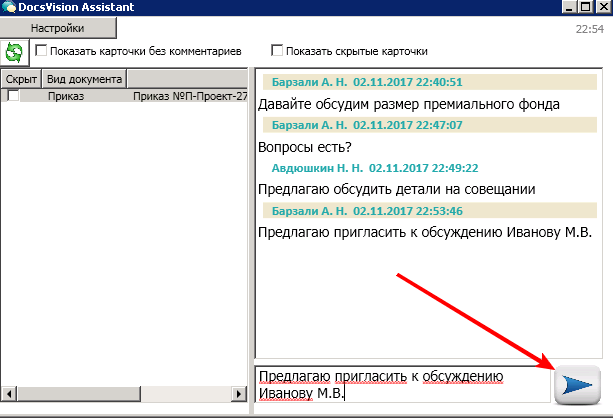Click the comment header Барзали А. Н. 22:40:51
The width and height of the screenshot is (613, 418).
pos(430,82)
